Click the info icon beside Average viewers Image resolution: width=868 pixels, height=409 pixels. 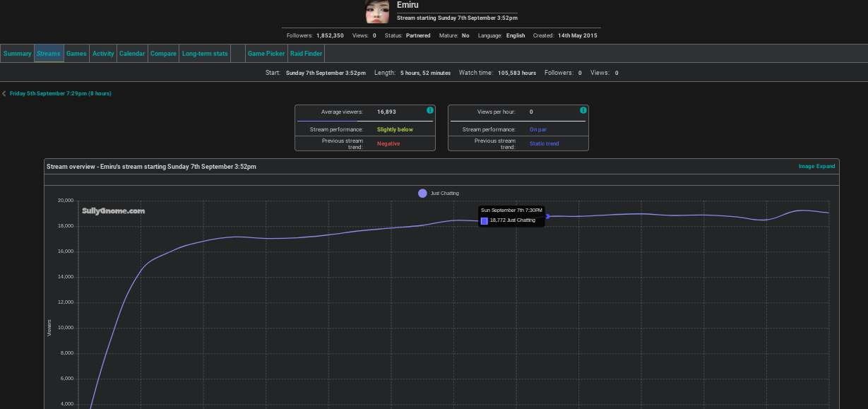coord(430,110)
